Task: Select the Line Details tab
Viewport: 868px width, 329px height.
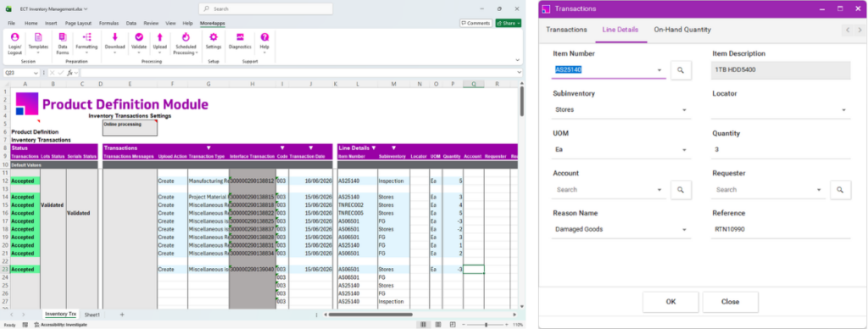Action: pyautogui.click(x=620, y=30)
